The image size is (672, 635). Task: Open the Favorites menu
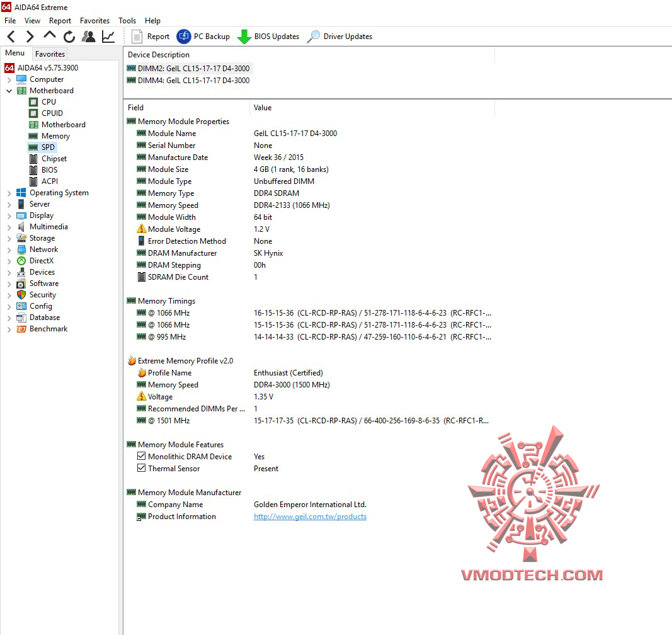94,21
